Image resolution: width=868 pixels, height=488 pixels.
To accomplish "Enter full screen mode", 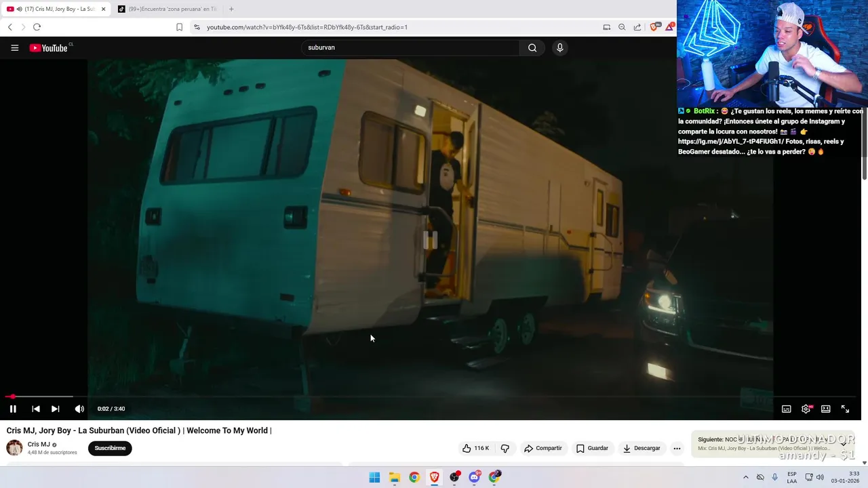I will (x=845, y=409).
